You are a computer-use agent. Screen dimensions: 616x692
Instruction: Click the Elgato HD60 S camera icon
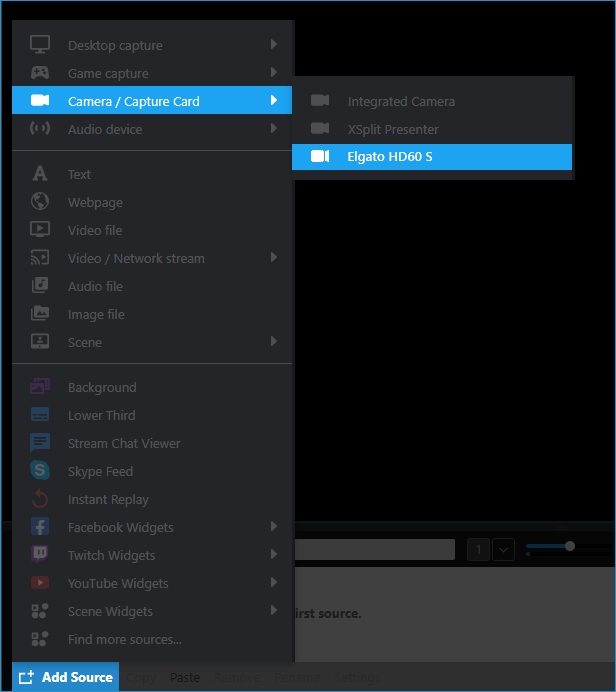(x=320, y=156)
